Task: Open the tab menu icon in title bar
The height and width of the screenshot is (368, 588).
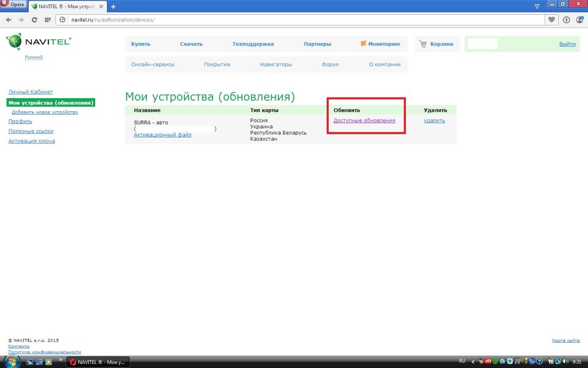Action: (537, 6)
